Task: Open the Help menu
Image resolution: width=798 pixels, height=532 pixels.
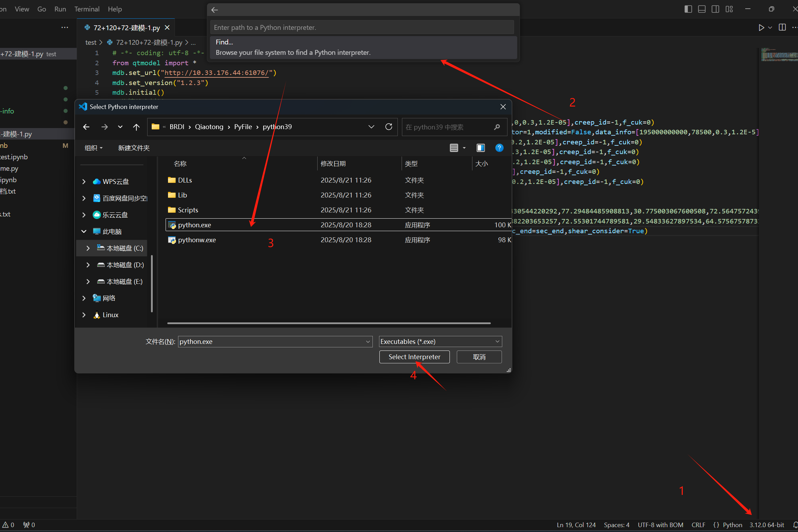Action: click(x=115, y=9)
